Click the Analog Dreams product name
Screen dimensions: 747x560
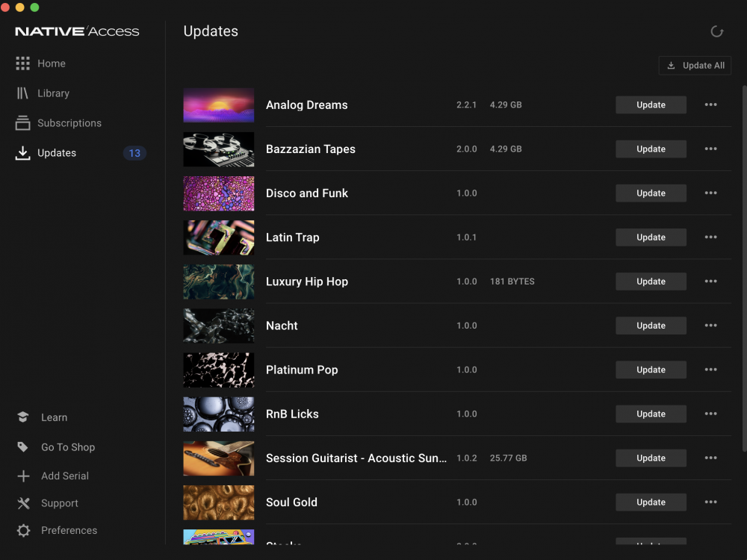[x=307, y=105]
